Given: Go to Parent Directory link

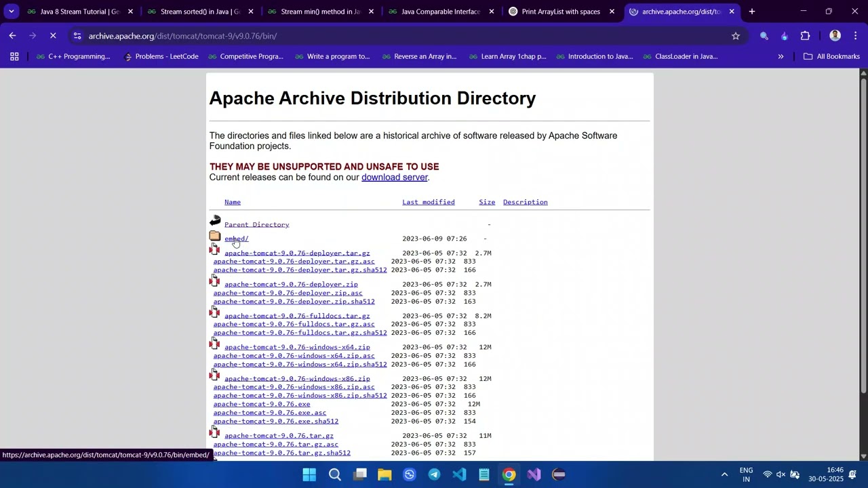Looking at the screenshot, I should (x=257, y=225).
